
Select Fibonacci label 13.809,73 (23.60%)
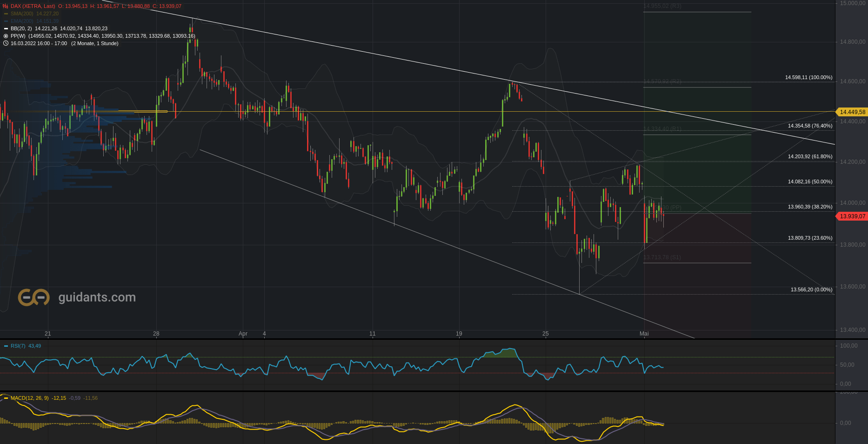click(810, 238)
